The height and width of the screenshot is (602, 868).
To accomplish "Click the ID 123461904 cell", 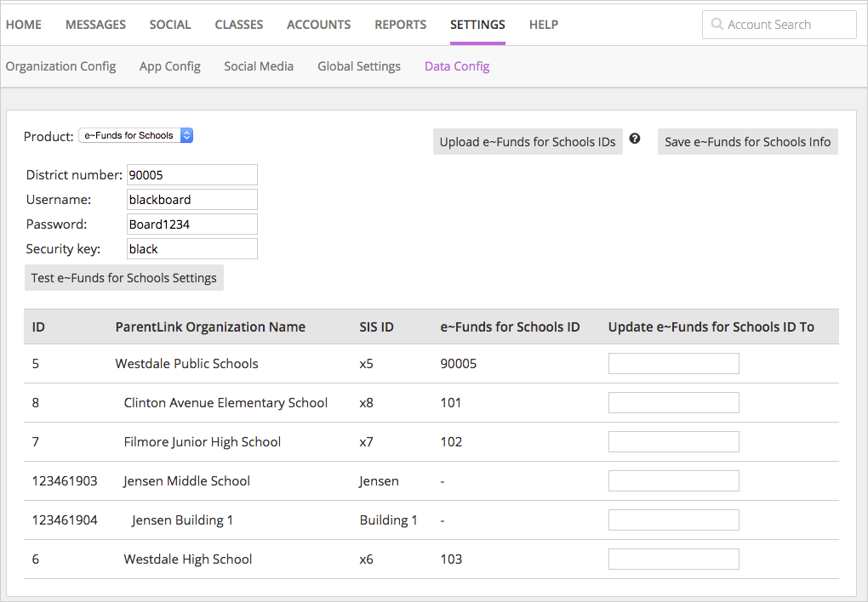I will pyautogui.click(x=65, y=520).
